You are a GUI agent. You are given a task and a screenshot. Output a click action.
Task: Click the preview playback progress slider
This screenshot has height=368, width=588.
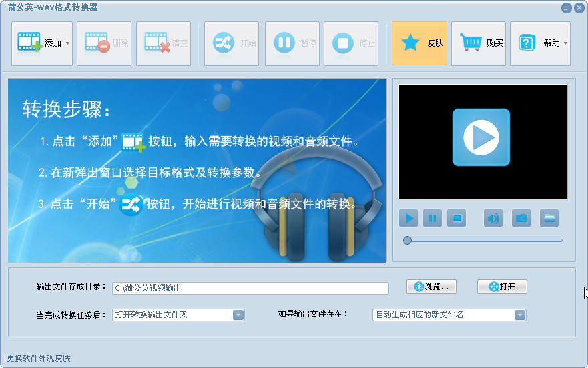tap(483, 240)
